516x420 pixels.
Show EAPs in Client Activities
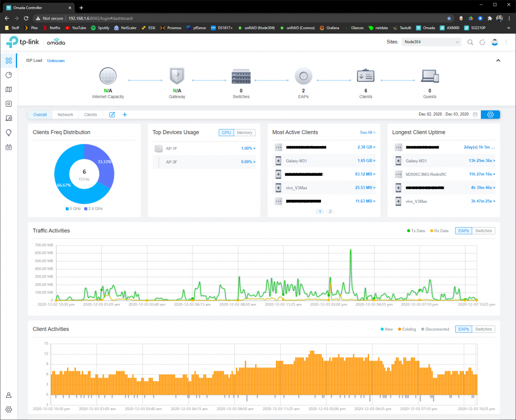pos(463,329)
